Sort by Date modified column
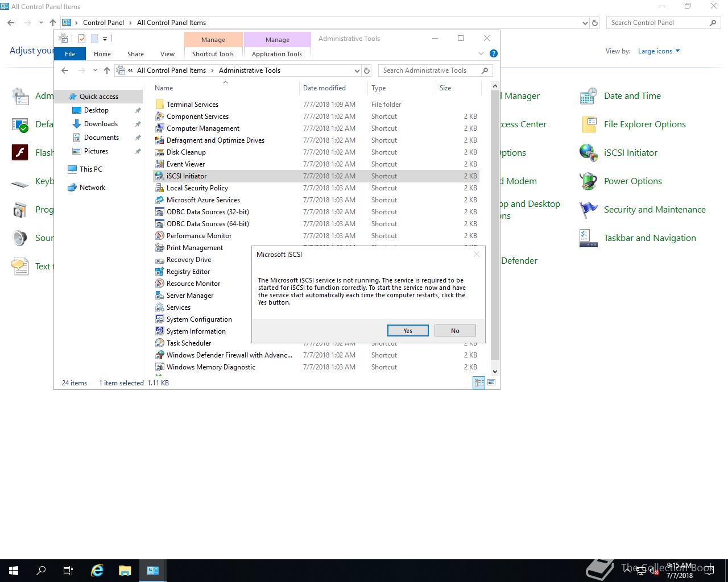Viewport: 728px width, 582px height. pyautogui.click(x=333, y=88)
